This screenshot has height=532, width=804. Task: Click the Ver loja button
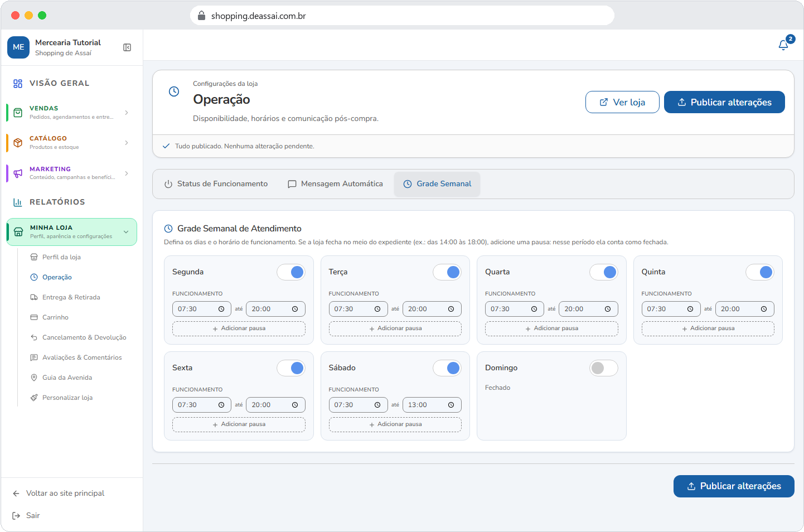622,102
